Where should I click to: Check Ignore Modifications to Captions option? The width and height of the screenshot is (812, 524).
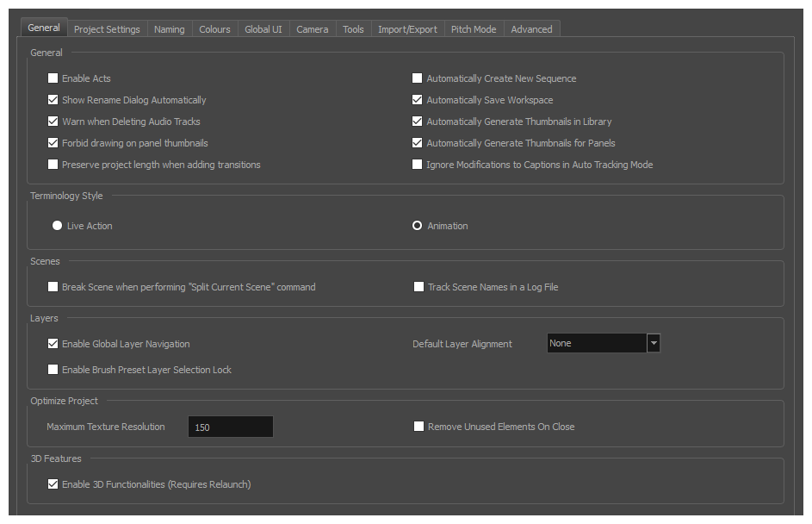point(417,165)
